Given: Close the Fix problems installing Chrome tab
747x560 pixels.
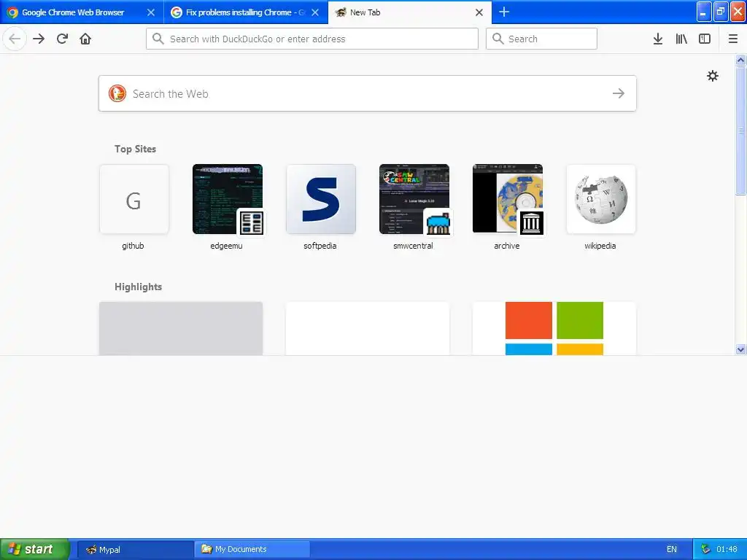Looking at the screenshot, I should (x=315, y=12).
